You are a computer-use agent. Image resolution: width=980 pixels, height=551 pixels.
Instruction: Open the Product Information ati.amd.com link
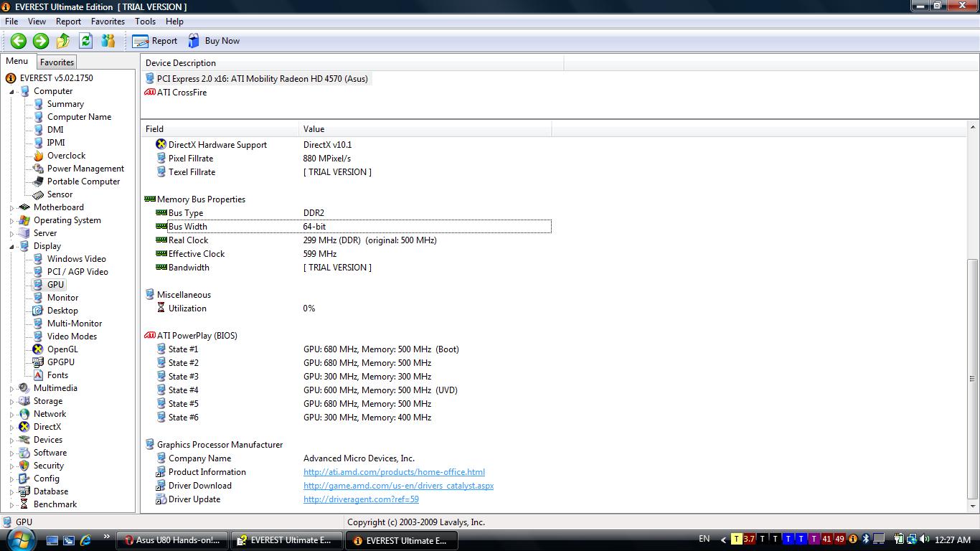394,472
